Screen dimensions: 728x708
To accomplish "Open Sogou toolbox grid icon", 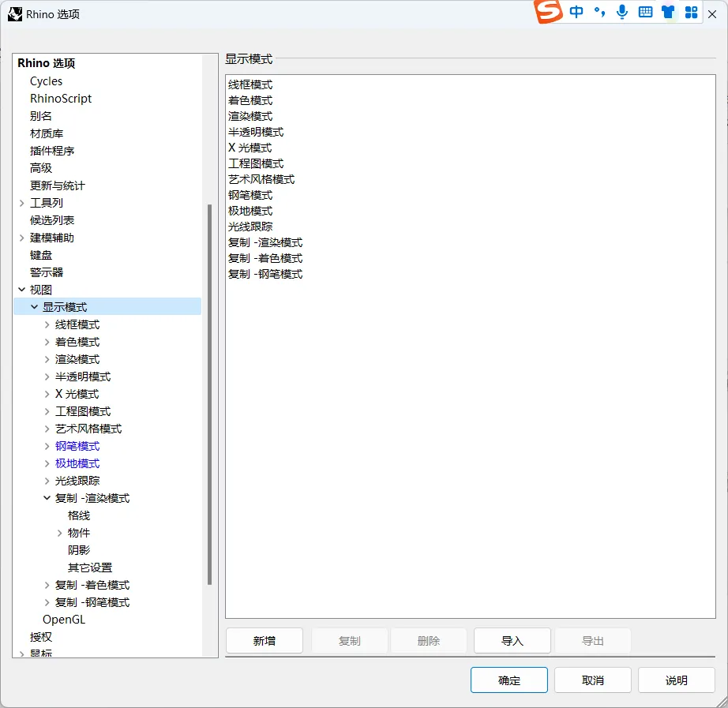I will [692, 12].
